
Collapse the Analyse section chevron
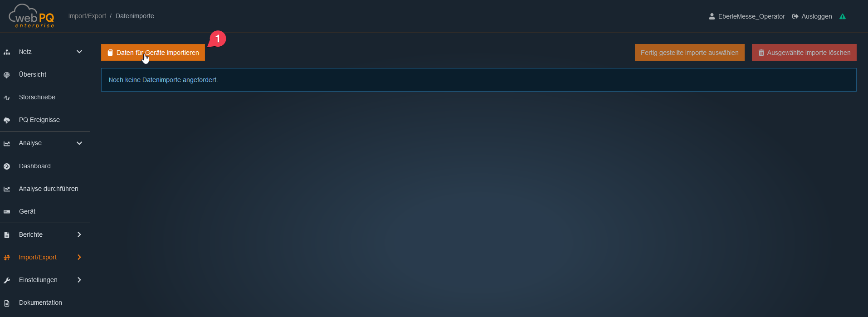point(79,143)
